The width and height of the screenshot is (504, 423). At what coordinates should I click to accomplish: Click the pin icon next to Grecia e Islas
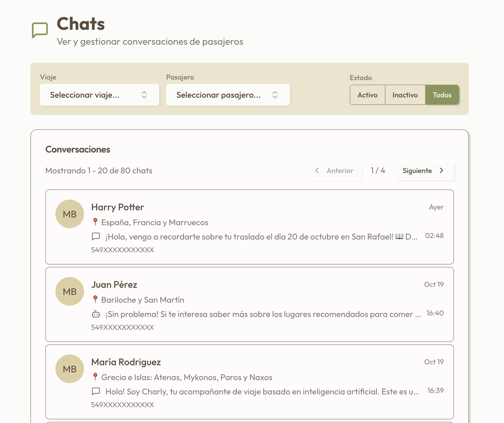(95, 377)
